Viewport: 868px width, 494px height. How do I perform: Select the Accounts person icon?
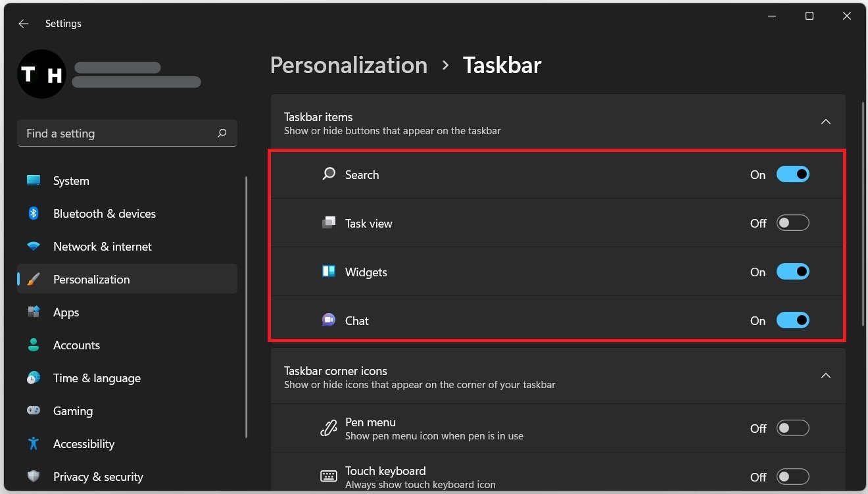[34, 345]
